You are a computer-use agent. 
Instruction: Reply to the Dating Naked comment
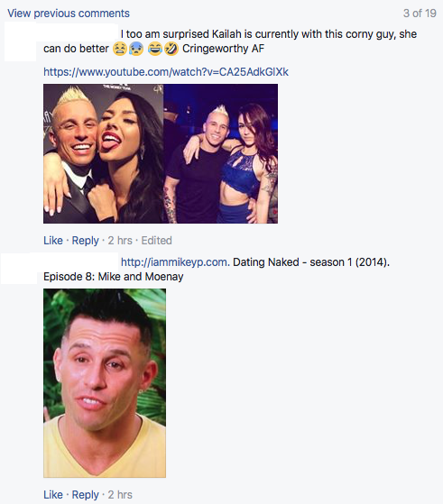tap(85, 495)
